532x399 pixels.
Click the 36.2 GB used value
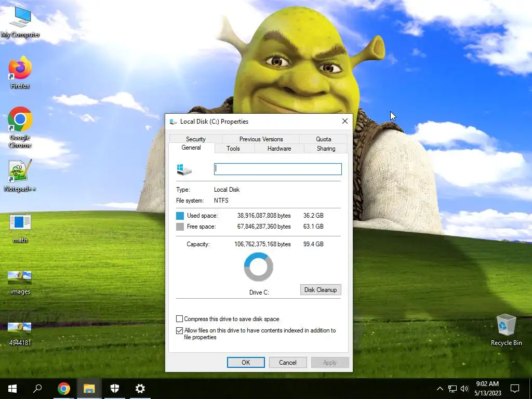coord(313,216)
